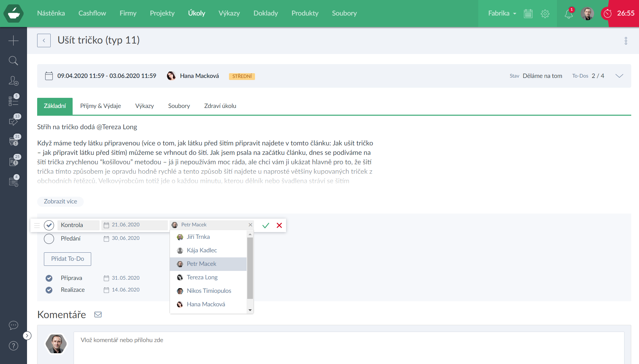Open settings gear in top bar

(x=545, y=14)
